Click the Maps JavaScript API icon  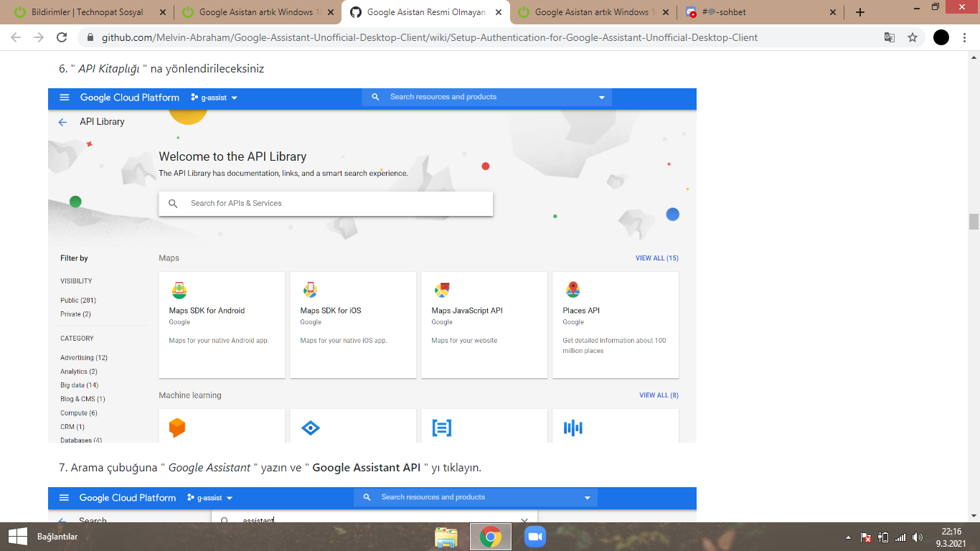(x=442, y=291)
